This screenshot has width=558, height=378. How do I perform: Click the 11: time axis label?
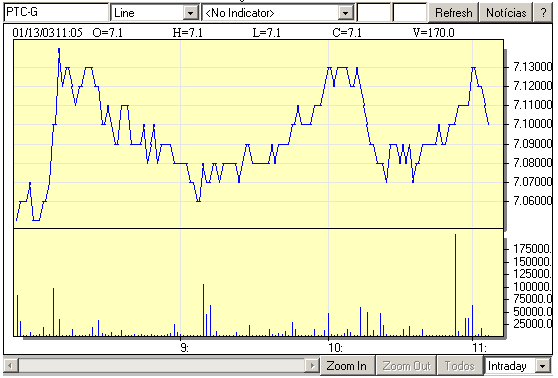coord(479,347)
